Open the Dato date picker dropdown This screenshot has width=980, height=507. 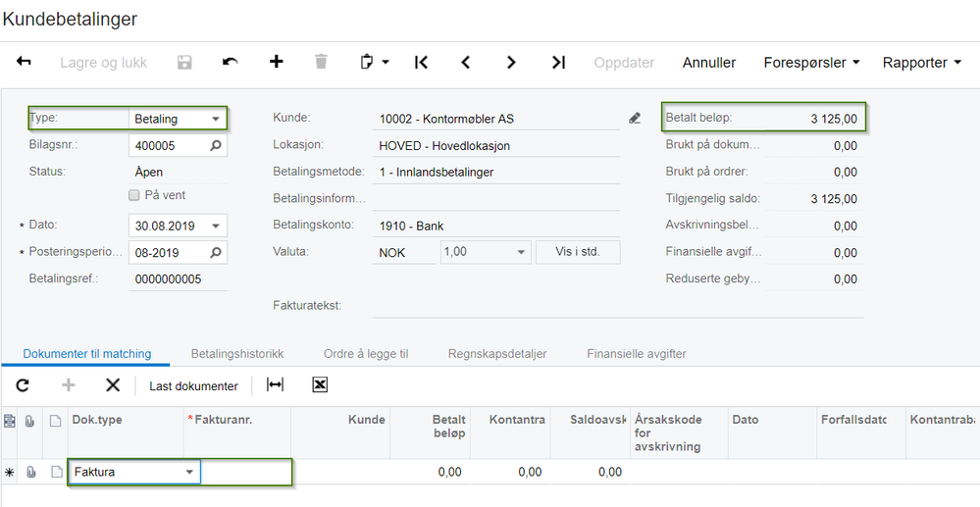coord(216,227)
